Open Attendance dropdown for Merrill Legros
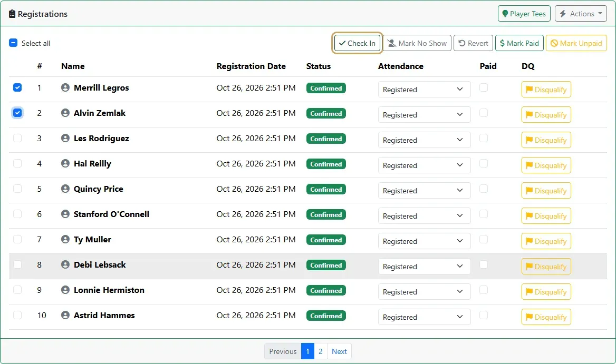 pos(424,90)
